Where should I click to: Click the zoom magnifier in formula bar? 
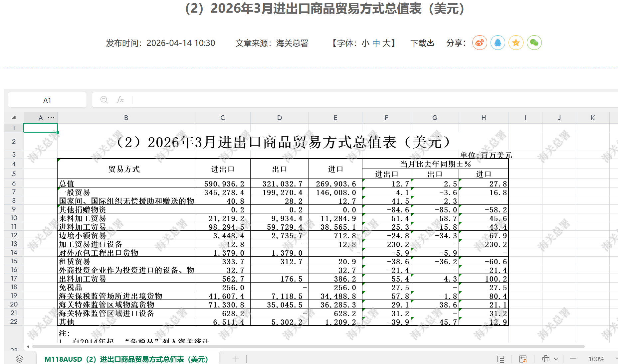point(104,100)
